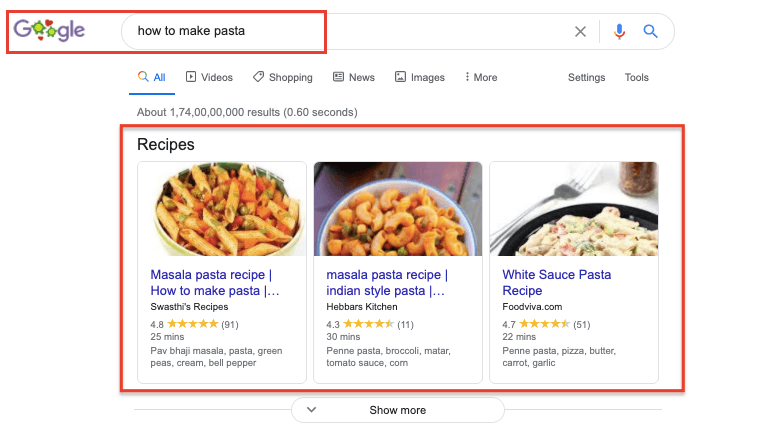The image size is (780, 440).
Task: Go to the Images tab
Action: point(420,77)
